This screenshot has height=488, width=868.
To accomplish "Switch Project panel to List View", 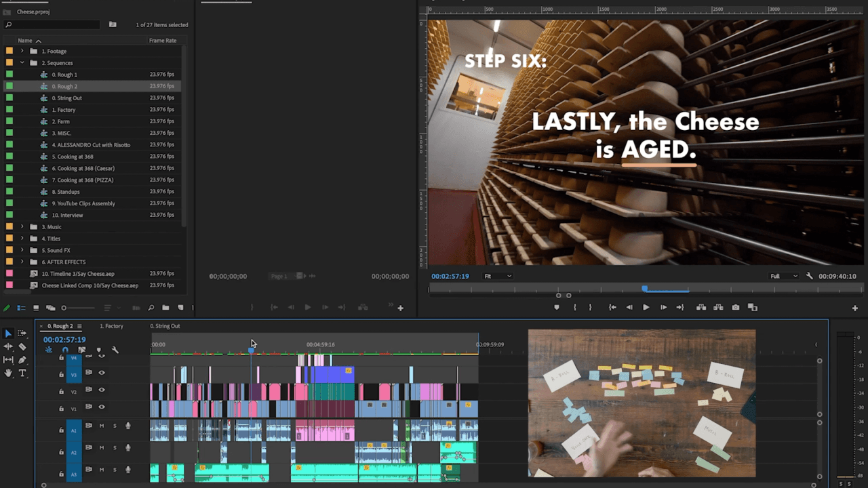I will tap(21, 308).
